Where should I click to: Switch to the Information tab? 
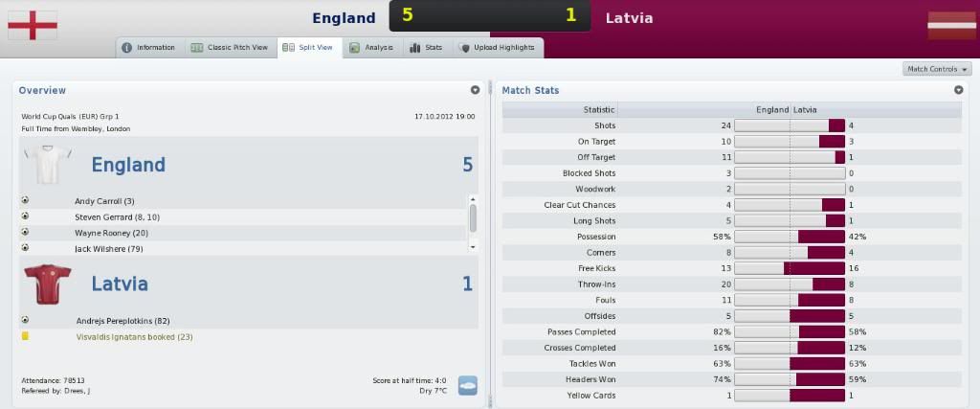pos(149,48)
